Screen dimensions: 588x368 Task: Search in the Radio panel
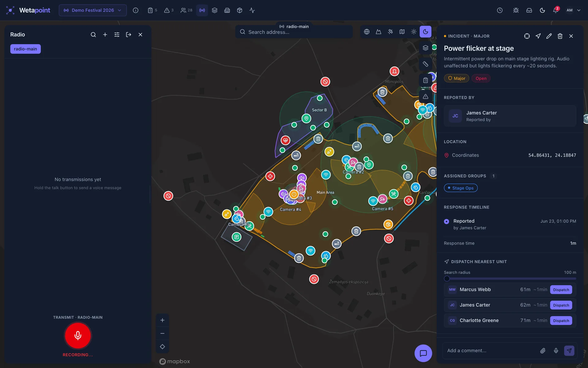point(93,35)
